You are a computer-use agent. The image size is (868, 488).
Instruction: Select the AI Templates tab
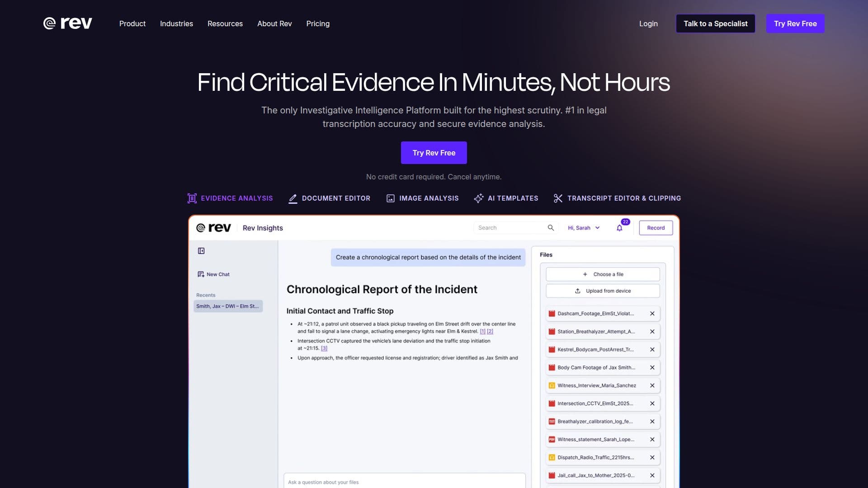tap(506, 198)
